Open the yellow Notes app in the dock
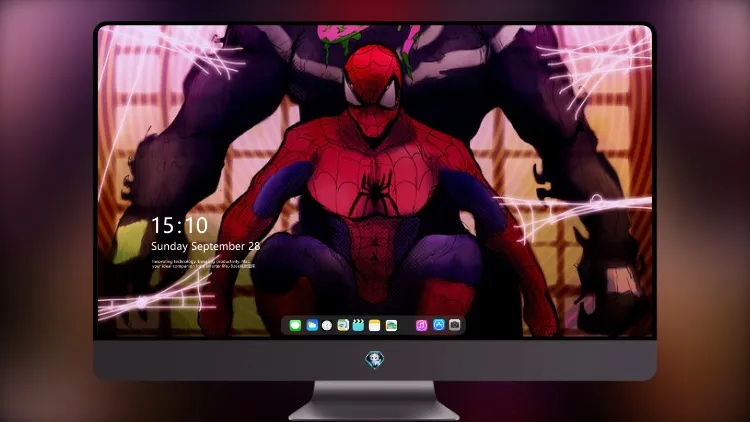The height and width of the screenshot is (422, 750). click(x=375, y=326)
